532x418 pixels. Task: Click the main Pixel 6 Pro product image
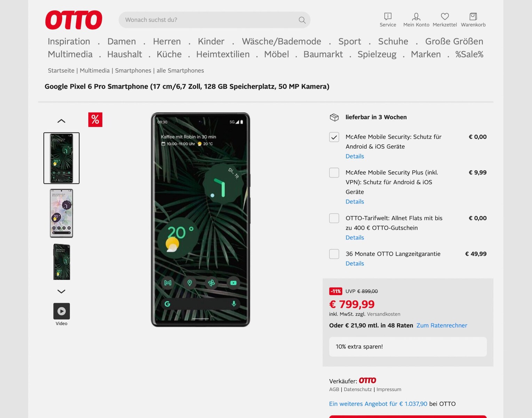click(x=200, y=220)
